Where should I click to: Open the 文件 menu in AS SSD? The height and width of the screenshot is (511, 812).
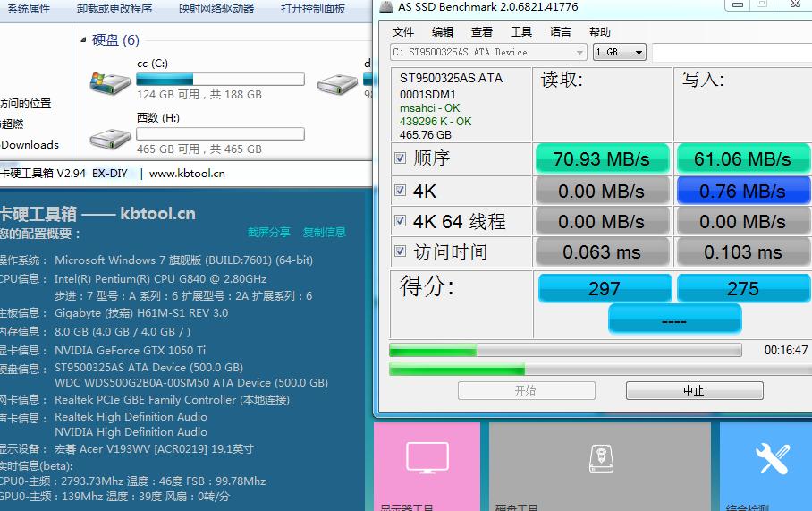click(403, 32)
